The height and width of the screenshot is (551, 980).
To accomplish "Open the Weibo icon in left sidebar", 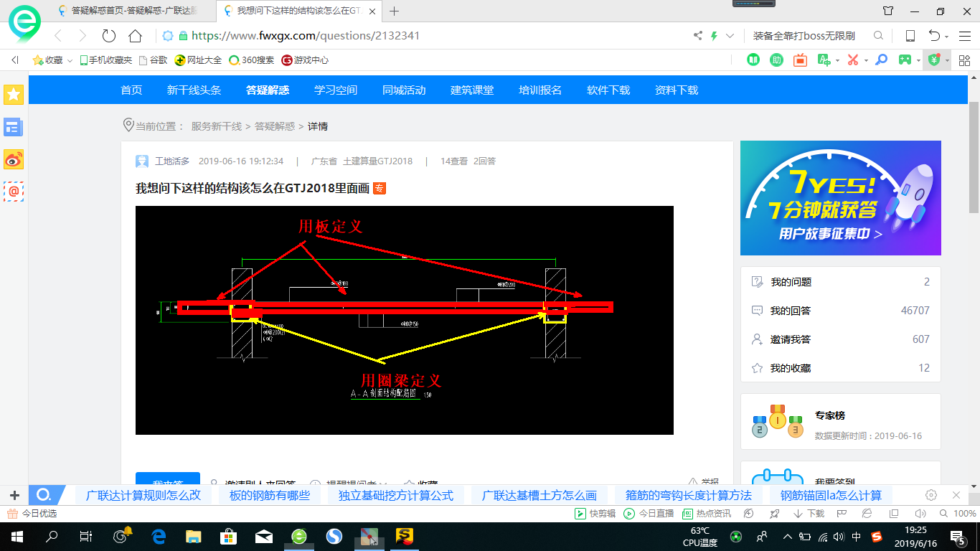I will pyautogui.click(x=14, y=159).
